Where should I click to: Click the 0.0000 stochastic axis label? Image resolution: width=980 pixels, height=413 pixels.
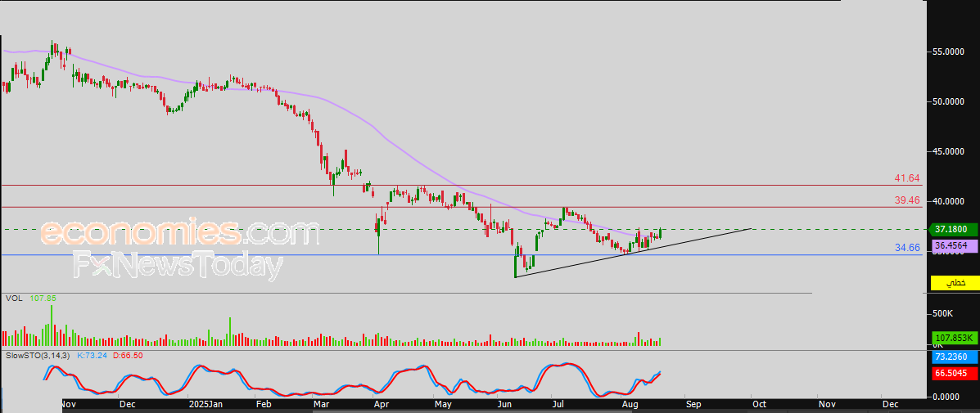(x=947, y=397)
